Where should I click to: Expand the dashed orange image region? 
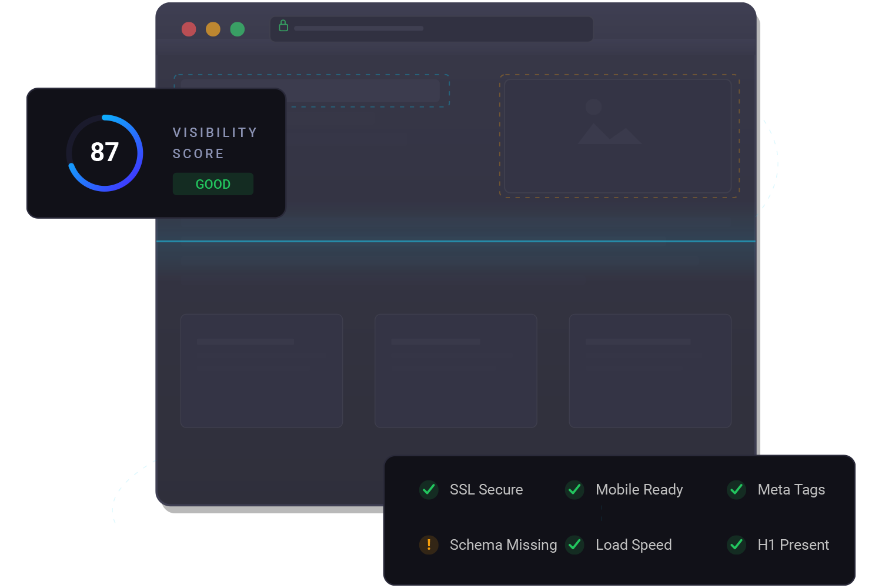tap(619, 136)
